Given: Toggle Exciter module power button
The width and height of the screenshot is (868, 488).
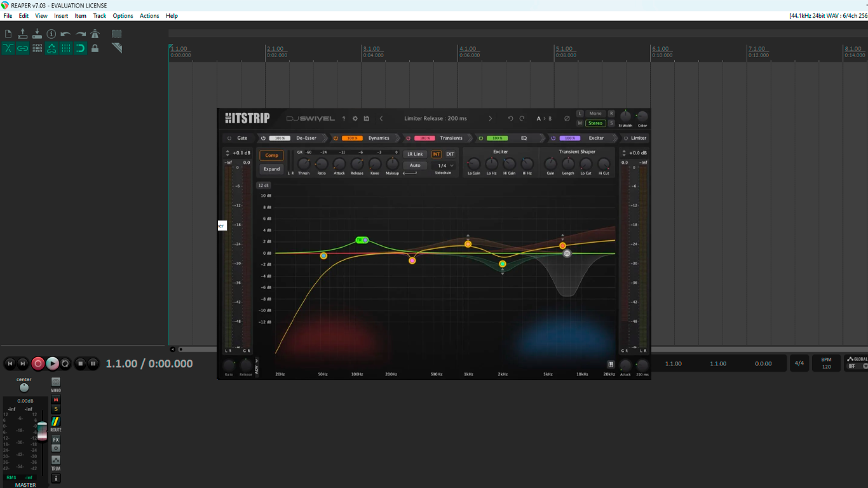Looking at the screenshot, I should click(553, 138).
